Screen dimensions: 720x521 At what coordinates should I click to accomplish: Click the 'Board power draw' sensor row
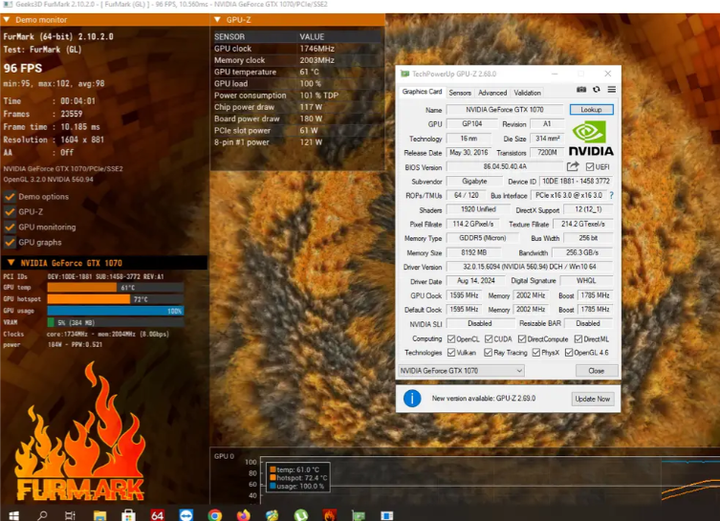point(297,119)
